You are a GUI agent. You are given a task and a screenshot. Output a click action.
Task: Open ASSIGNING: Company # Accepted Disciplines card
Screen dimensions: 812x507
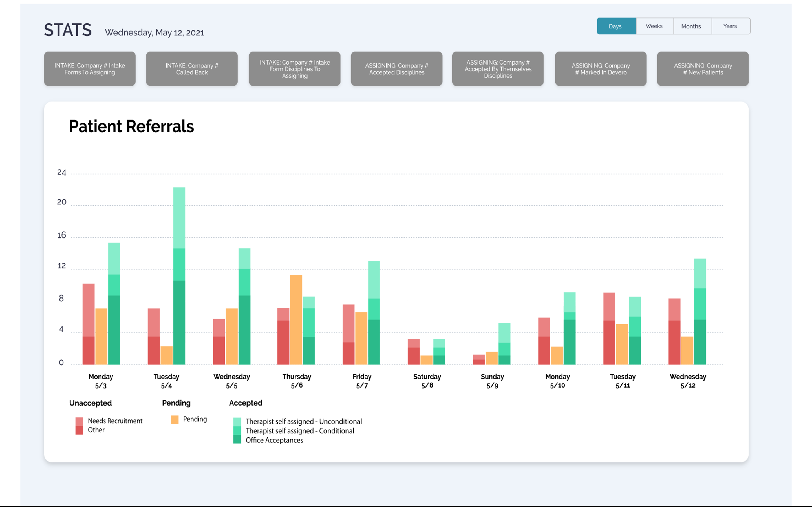[x=397, y=69]
